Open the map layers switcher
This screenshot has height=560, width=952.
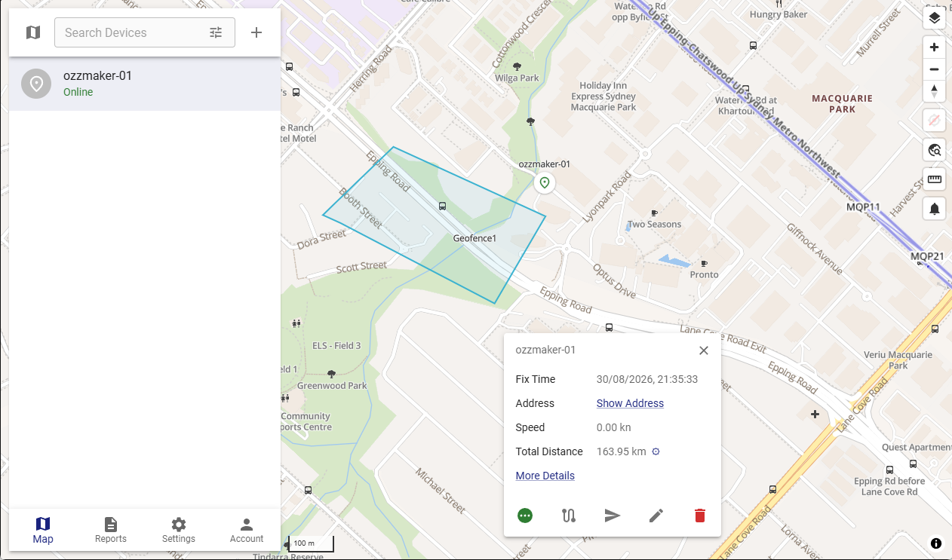pyautogui.click(x=934, y=18)
